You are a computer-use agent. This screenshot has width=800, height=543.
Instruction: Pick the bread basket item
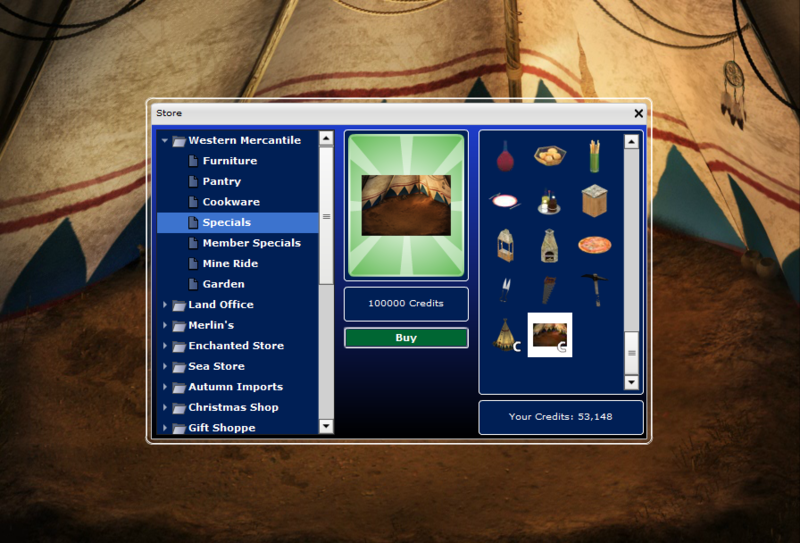(550, 155)
